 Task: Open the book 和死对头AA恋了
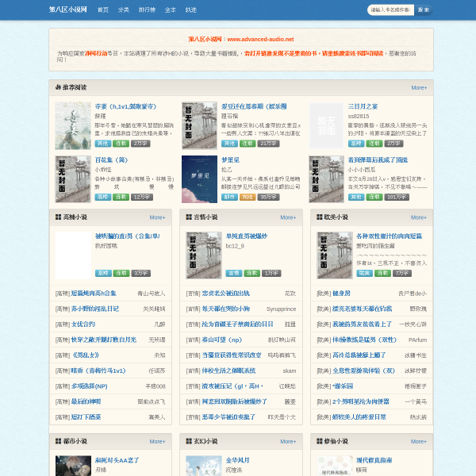(x=117, y=460)
